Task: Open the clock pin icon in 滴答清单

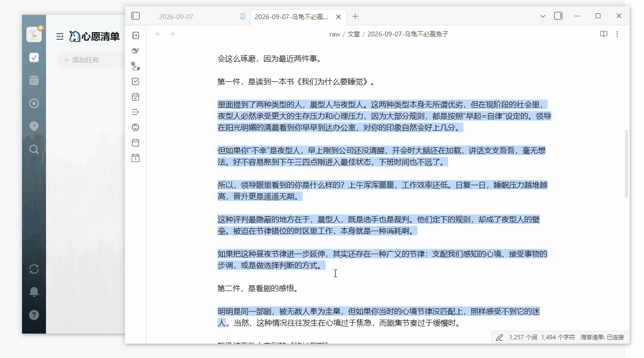Action: (x=34, y=126)
